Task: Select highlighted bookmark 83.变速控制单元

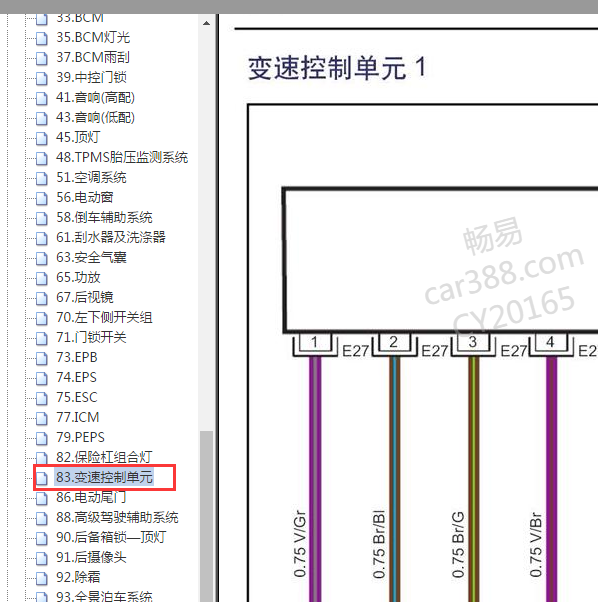Action: [104, 477]
